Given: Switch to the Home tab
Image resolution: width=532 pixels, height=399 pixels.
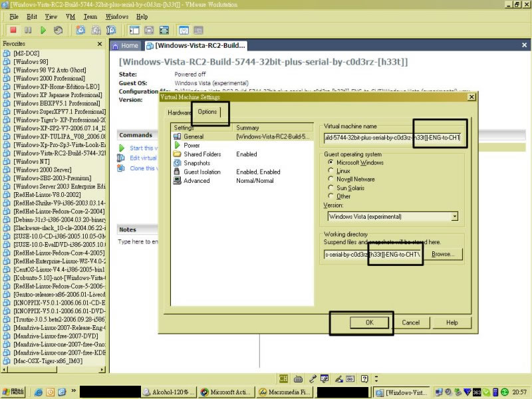Looking at the screenshot, I should 126,46.
